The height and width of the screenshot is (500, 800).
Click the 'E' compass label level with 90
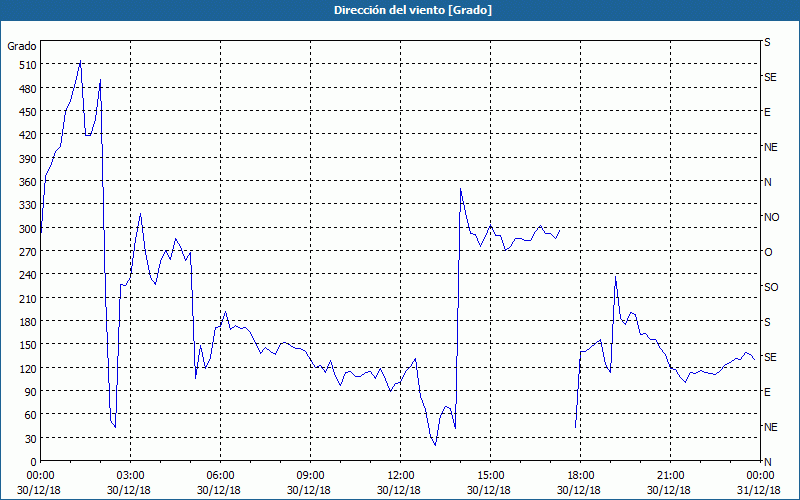point(767,392)
